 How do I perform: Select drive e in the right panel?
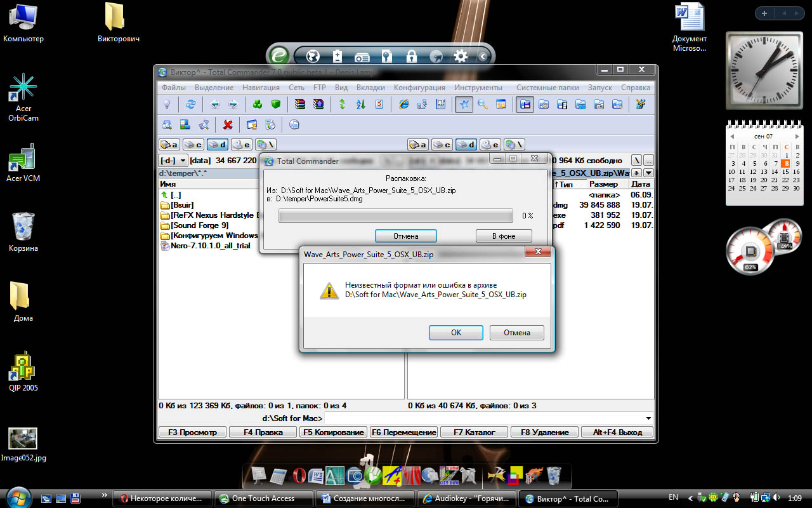tap(490, 145)
